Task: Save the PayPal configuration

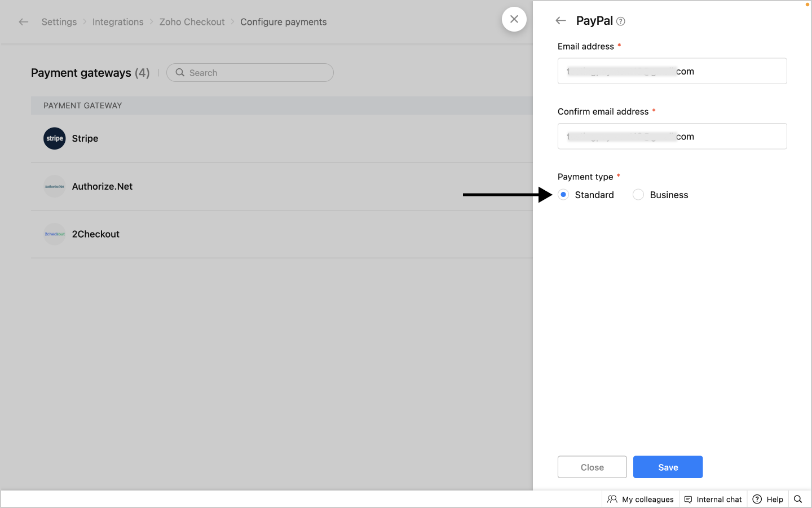Action: 668,467
